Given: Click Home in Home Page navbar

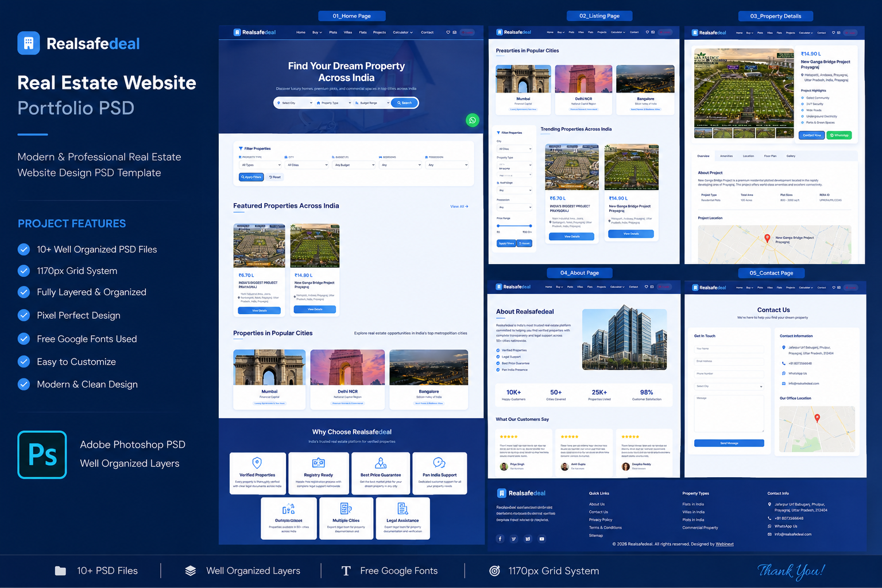Looking at the screenshot, I should tap(301, 32).
